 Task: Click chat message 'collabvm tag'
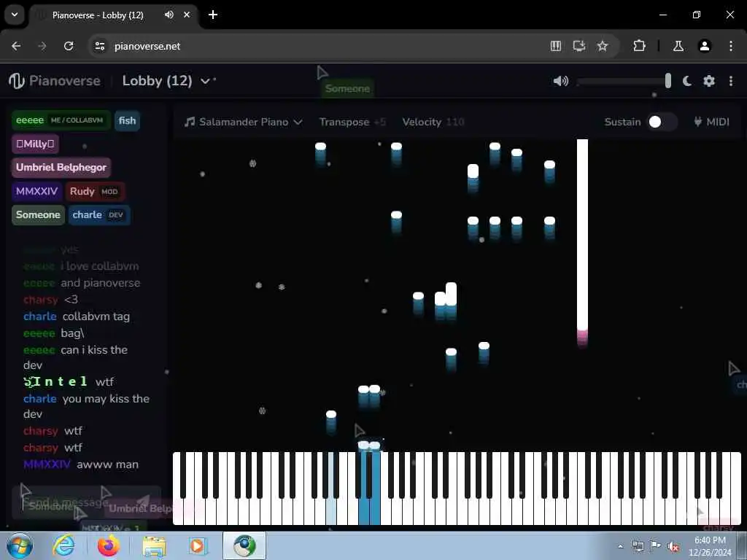click(x=96, y=316)
